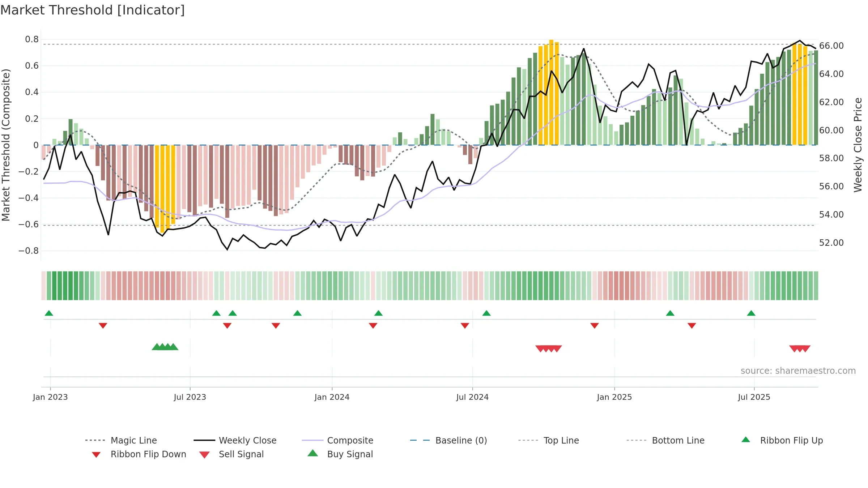Toggle the Composite legend entry
The height and width of the screenshot is (488, 868).
click(x=337, y=440)
